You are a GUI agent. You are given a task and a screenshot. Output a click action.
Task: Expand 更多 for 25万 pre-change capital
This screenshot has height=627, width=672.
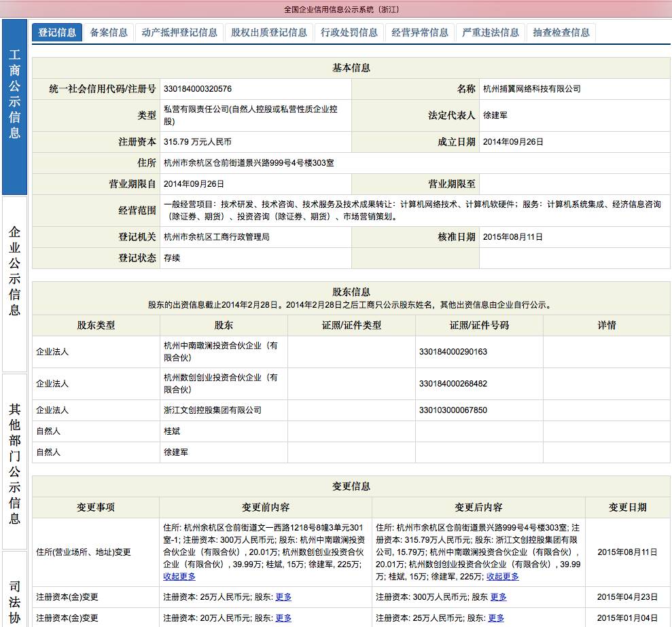tap(283, 597)
